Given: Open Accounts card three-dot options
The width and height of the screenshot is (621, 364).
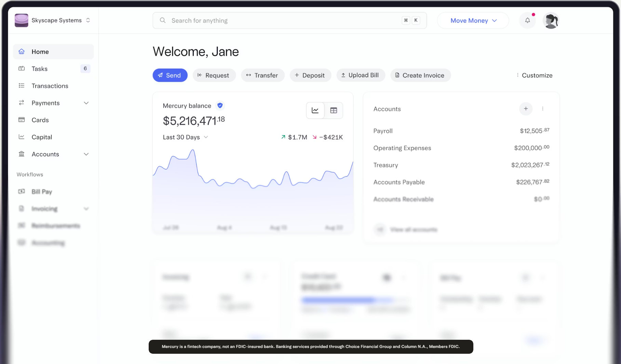Looking at the screenshot, I should [542, 109].
